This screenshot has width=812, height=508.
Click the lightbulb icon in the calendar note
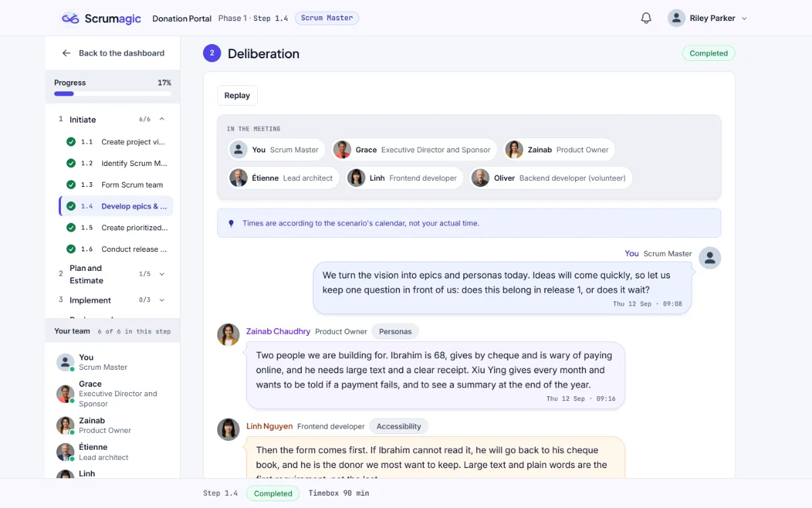coord(231,224)
